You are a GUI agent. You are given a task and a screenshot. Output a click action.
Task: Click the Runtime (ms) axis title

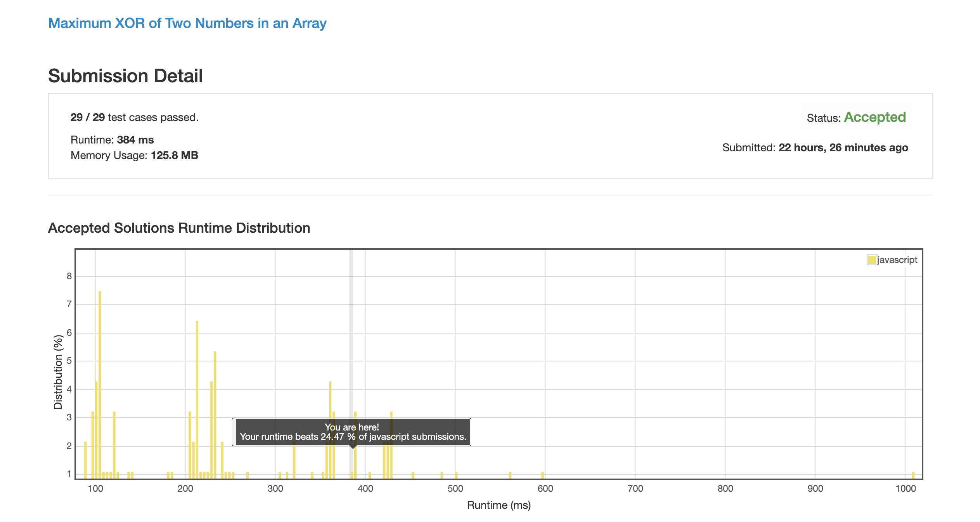coord(499,505)
